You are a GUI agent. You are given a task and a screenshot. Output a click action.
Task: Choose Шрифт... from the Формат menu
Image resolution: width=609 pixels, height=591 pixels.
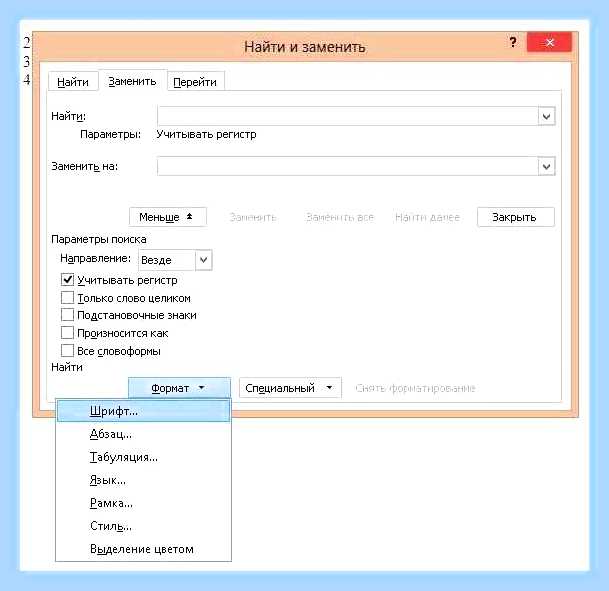click(x=144, y=411)
